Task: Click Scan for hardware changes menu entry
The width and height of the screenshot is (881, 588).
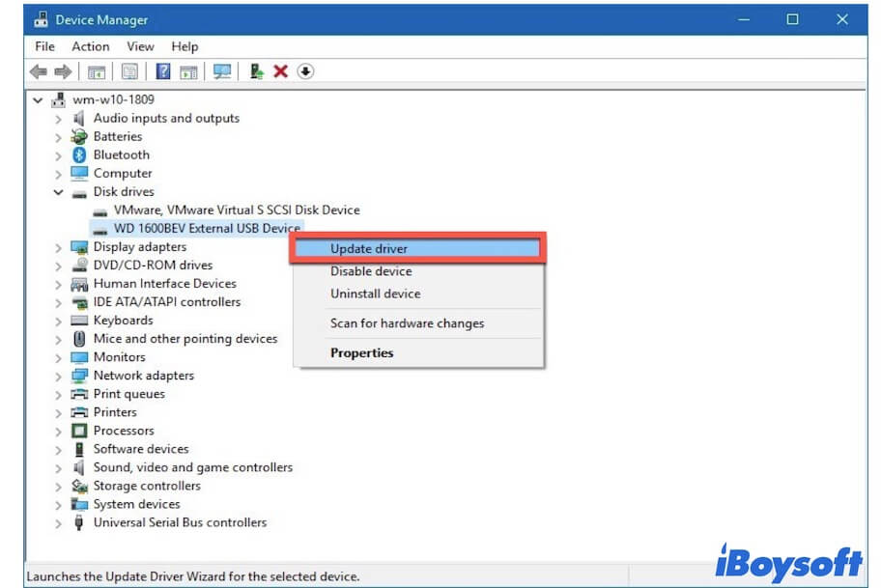Action: coord(404,323)
